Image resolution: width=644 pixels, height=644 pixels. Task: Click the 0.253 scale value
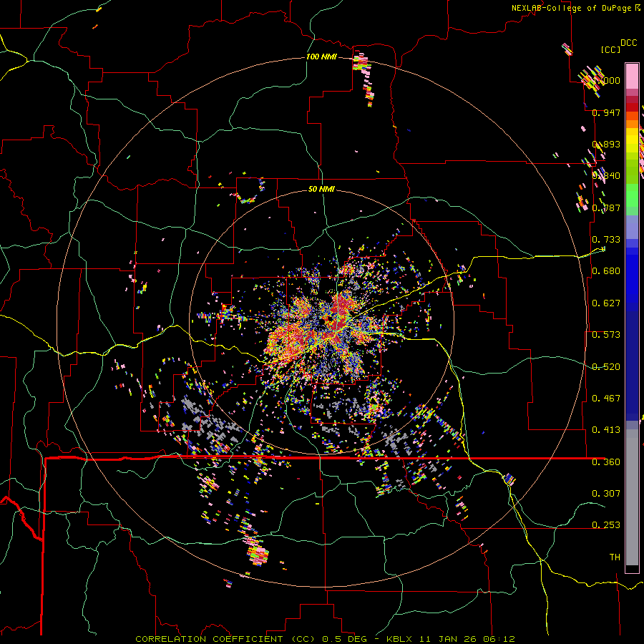[606, 525]
